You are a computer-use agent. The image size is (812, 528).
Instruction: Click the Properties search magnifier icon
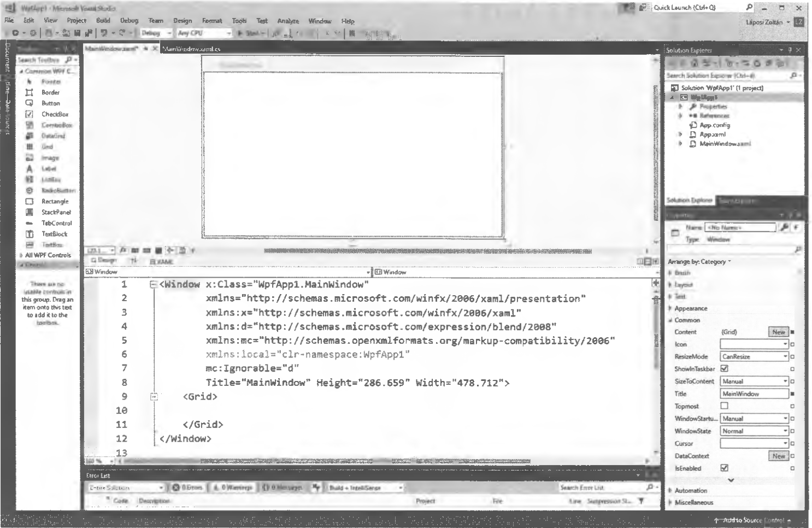(798, 250)
